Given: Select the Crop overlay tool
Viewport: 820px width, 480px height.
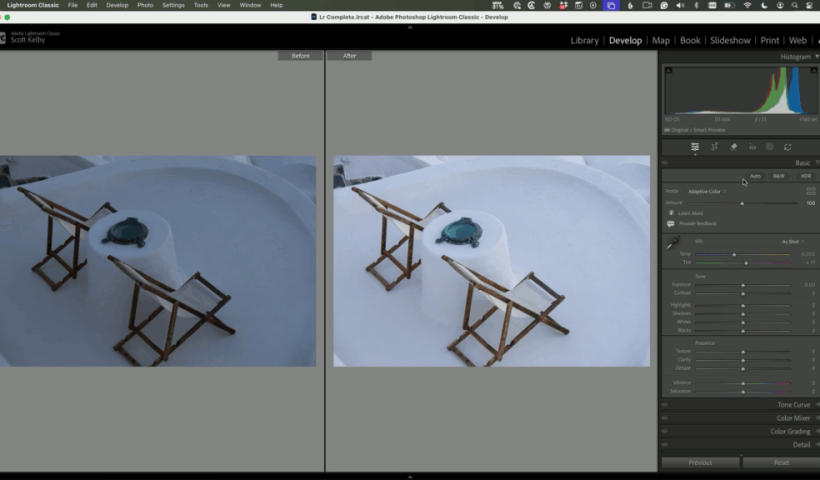Looking at the screenshot, I should point(714,147).
